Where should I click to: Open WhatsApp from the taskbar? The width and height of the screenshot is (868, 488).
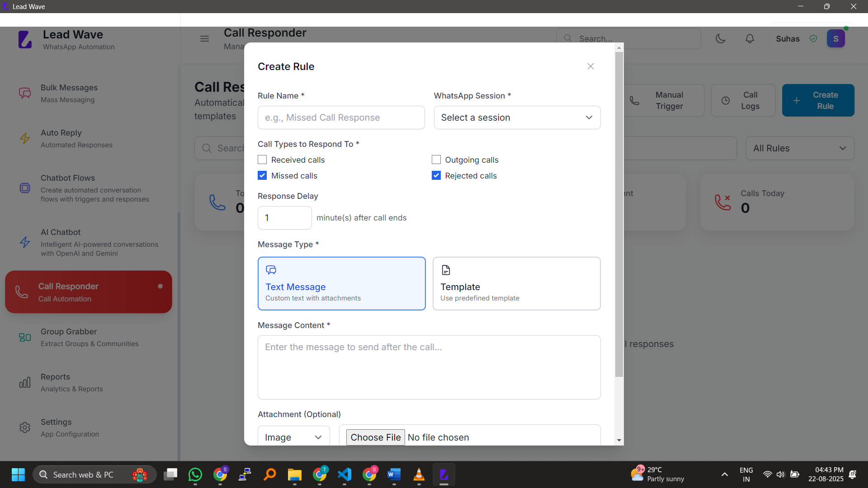point(195,474)
